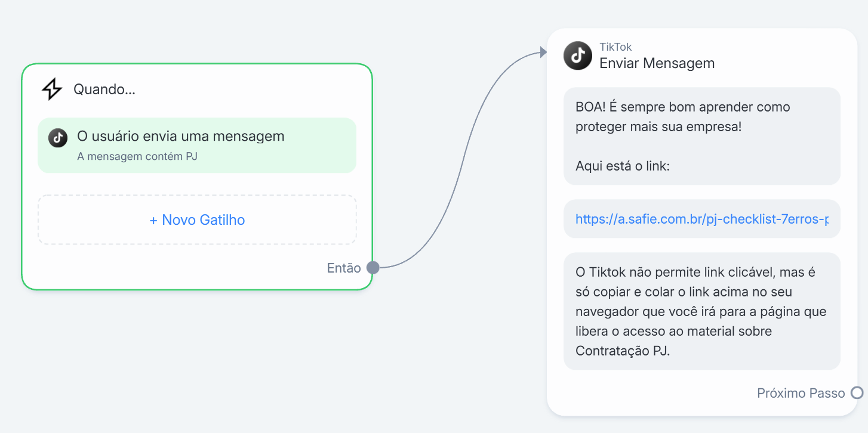Click the lightning bolt trigger icon
Image resolution: width=868 pixels, height=433 pixels.
tap(52, 89)
